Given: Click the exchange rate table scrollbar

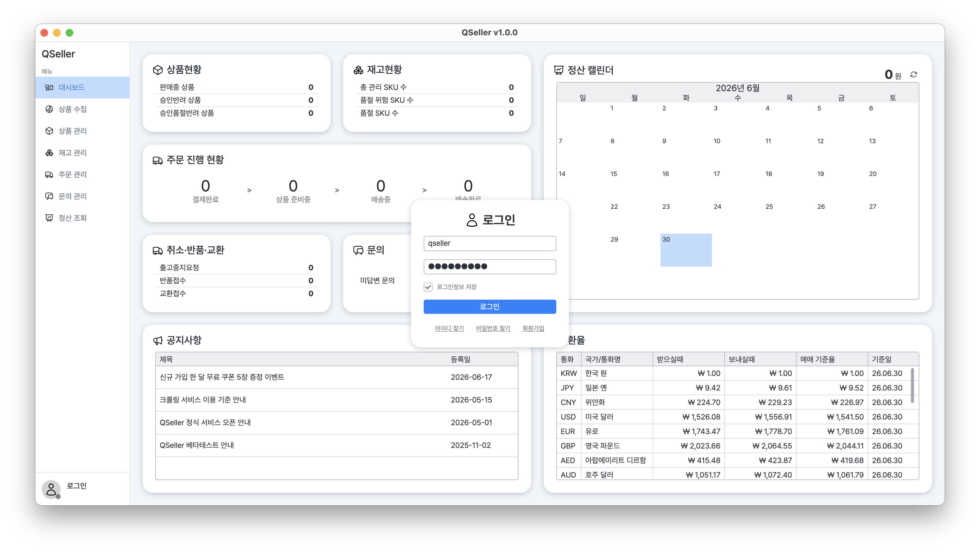Looking at the screenshot, I should 912,385.
